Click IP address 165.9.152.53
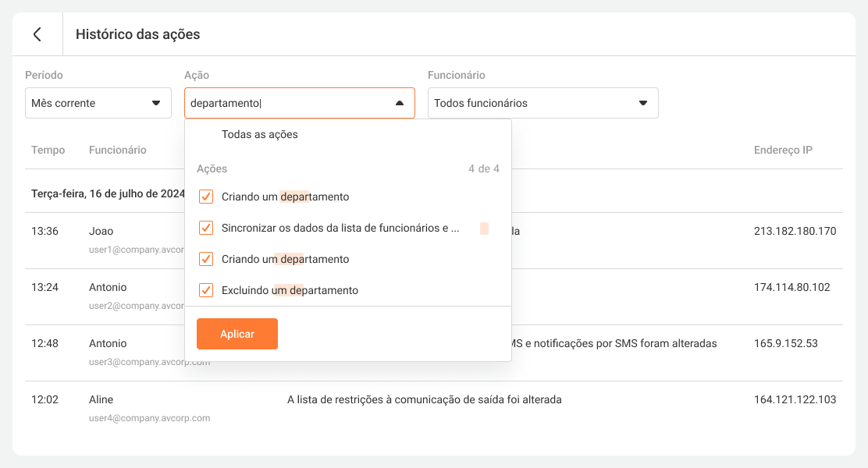Screen dimensions: 868x468 pyautogui.click(x=785, y=343)
